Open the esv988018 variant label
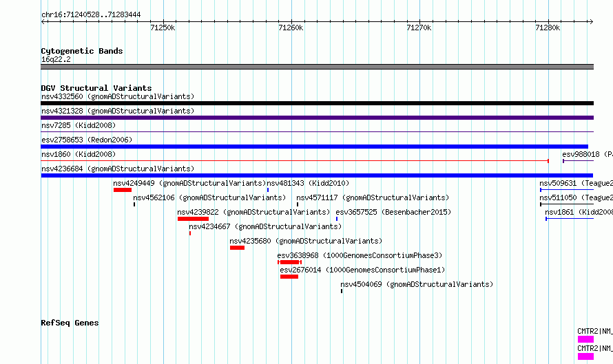 pyautogui.click(x=588, y=154)
